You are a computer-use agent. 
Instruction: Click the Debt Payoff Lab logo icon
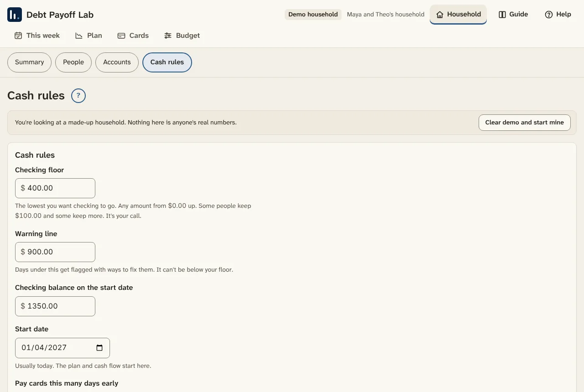point(15,15)
